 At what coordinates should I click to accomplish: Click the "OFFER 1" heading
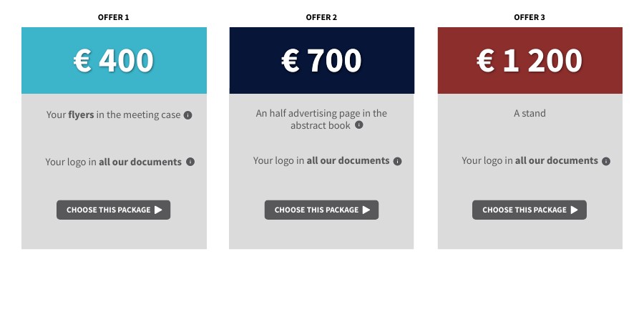click(x=114, y=17)
